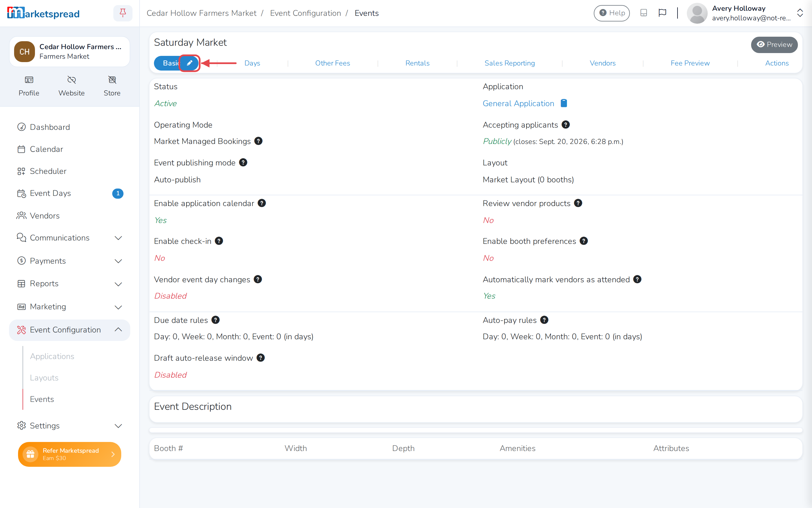Switch to the Fee Preview tab
812x508 pixels.
[x=690, y=63]
